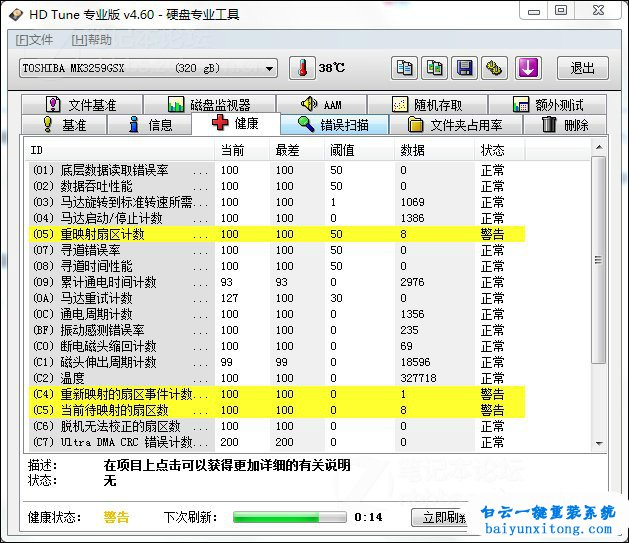Click the next refresh progress bar

290,517
